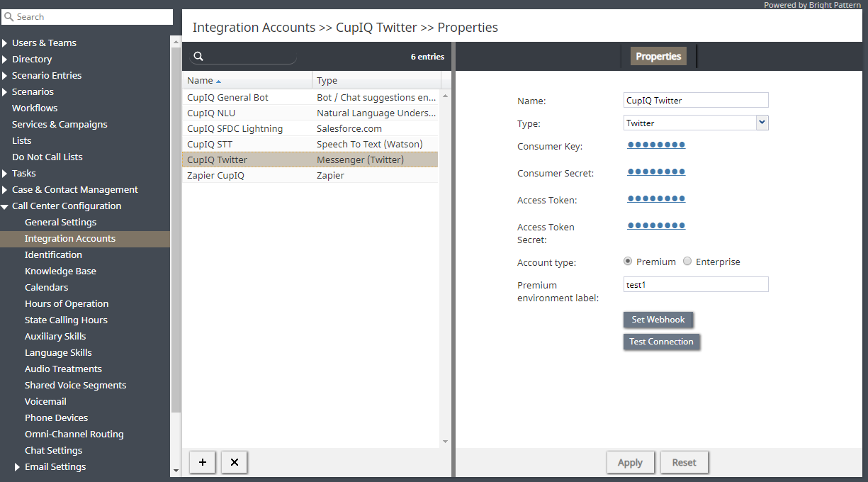868x482 pixels.
Task: Open Identification settings
Action: click(x=53, y=254)
